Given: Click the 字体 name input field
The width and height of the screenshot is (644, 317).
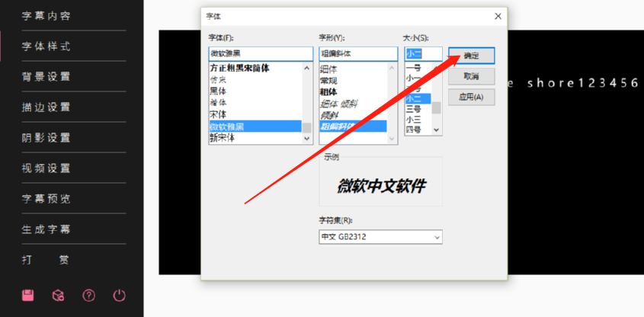Looking at the screenshot, I should pyautogui.click(x=261, y=54).
